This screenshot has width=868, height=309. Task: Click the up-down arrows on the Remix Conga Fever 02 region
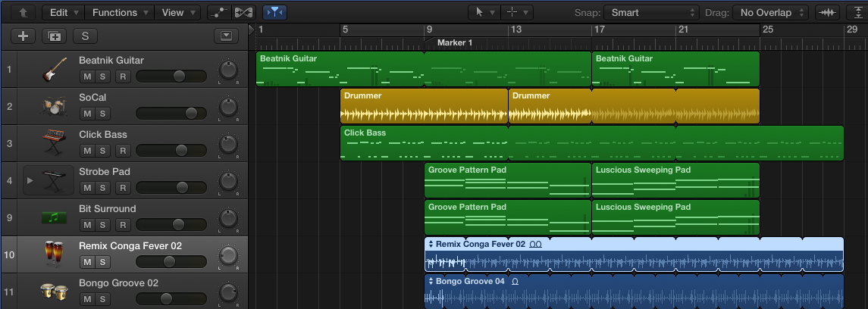(430, 244)
